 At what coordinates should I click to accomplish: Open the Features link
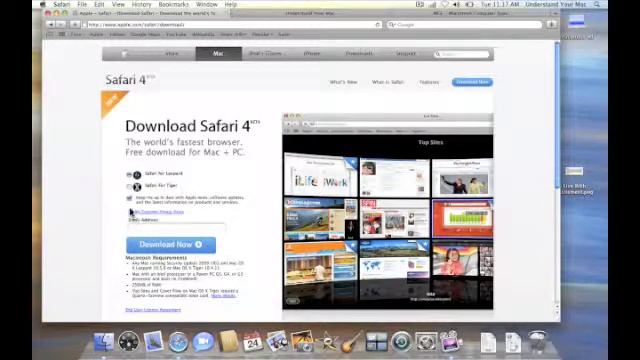[429, 82]
